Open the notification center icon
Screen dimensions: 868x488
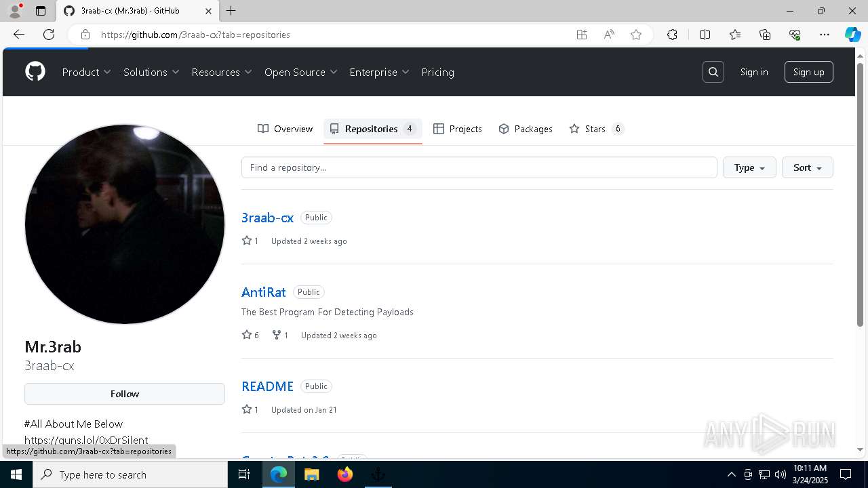pos(846,474)
